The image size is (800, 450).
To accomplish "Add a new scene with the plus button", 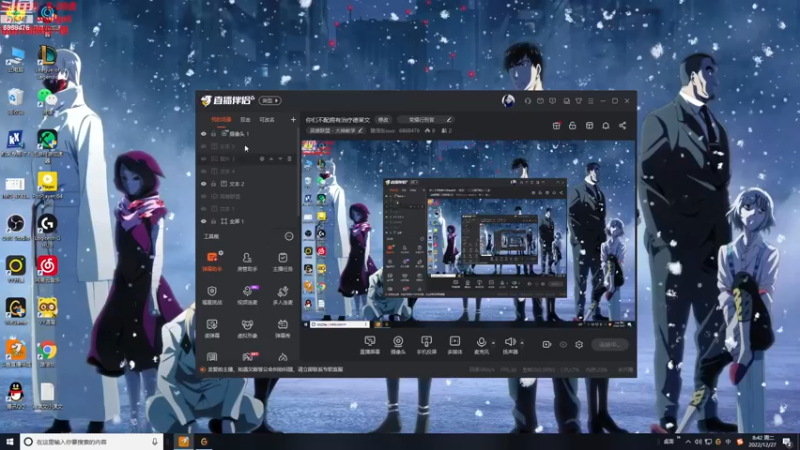I will pyautogui.click(x=293, y=120).
